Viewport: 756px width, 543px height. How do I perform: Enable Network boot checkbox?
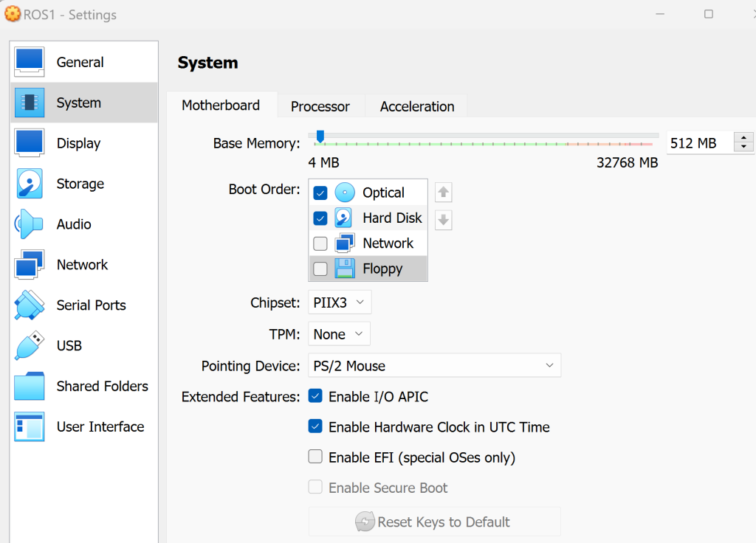[x=320, y=243]
